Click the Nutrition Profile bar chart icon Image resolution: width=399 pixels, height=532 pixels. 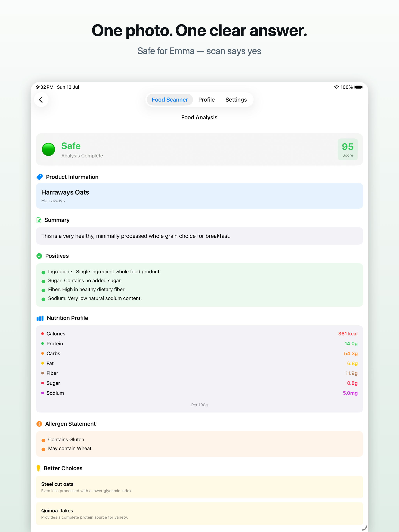[40, 318]
